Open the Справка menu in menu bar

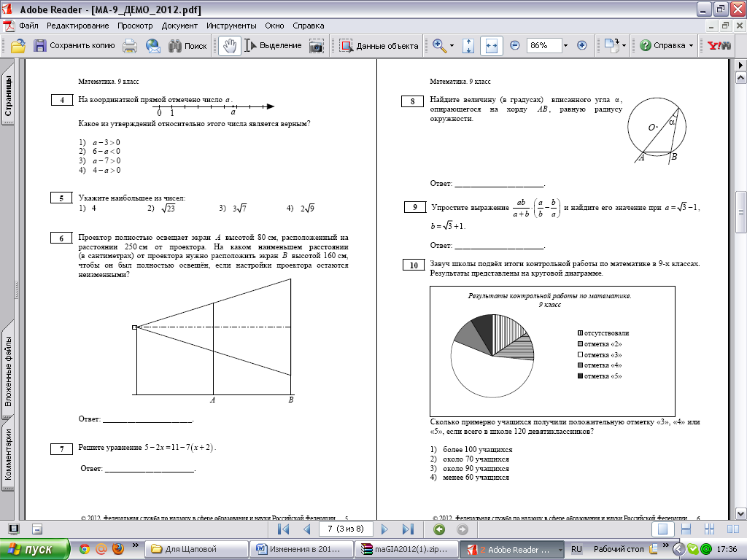(309, 26)
